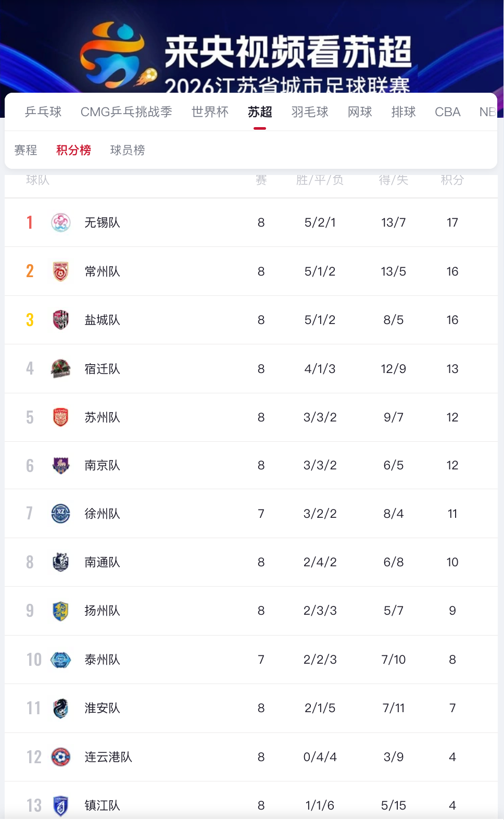
Task: Click the 南通队 team logo icon
Action: [61, 562]
